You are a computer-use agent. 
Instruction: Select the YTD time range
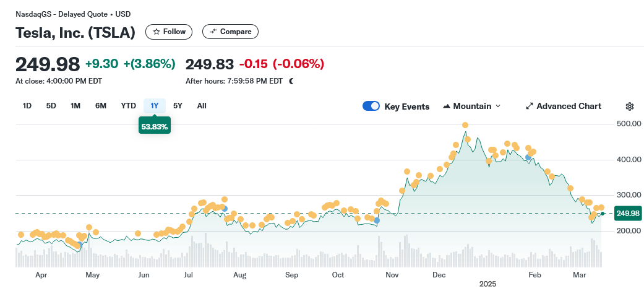(128, 106)
